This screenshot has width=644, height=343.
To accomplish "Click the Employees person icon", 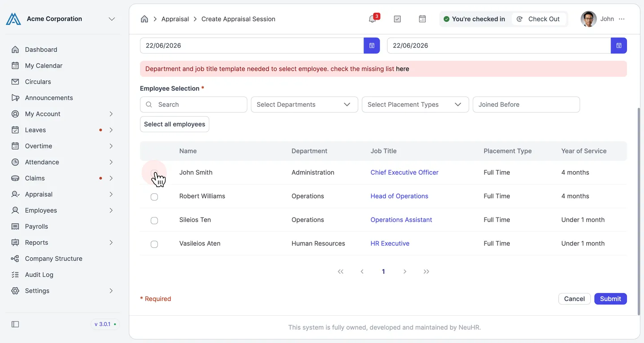I will pos(15,210).
